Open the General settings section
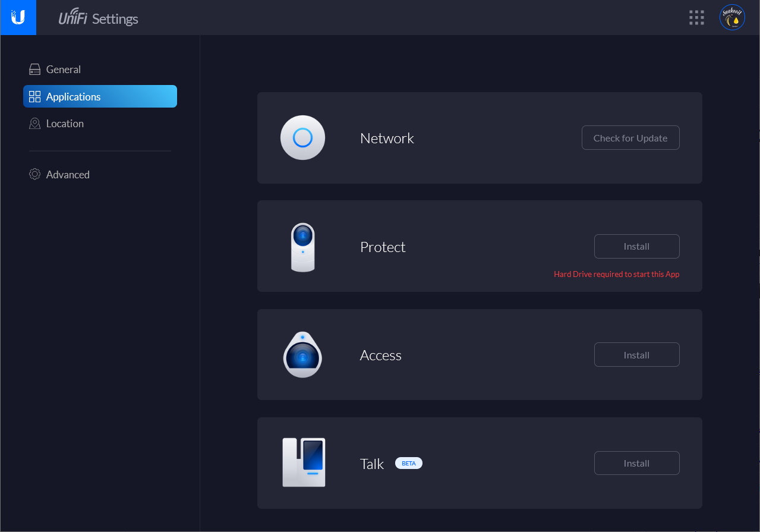Viewport: 760px width, 532px height. 100,70
